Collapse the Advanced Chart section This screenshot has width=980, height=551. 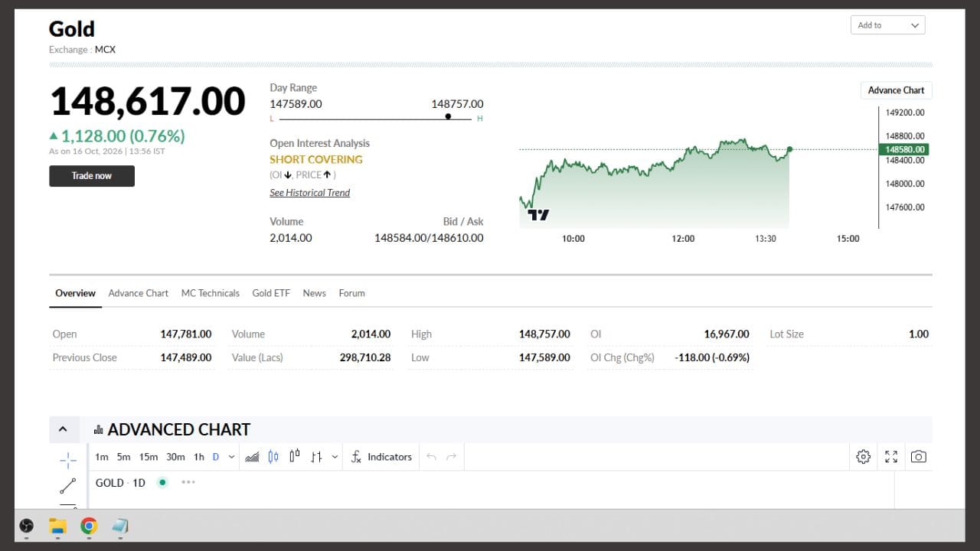coord(63,429)
